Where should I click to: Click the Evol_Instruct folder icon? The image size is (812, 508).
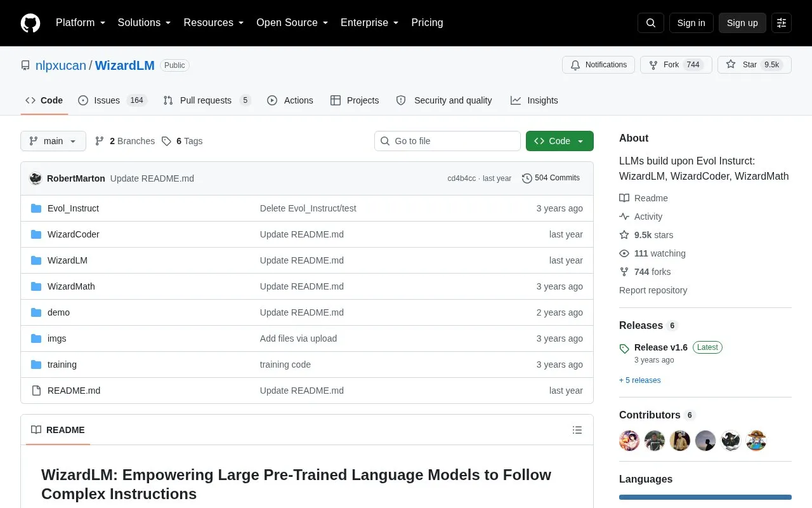pos(36,208)
